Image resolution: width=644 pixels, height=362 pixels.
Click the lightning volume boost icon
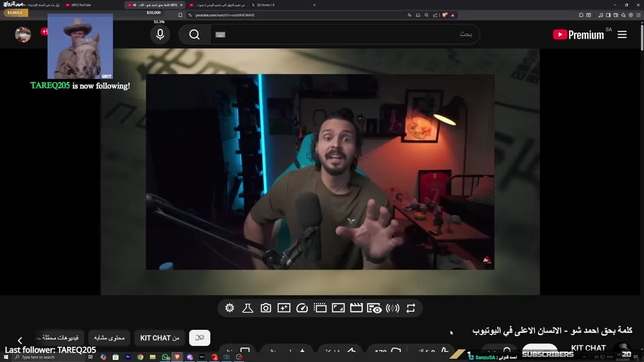pos(392,308)
